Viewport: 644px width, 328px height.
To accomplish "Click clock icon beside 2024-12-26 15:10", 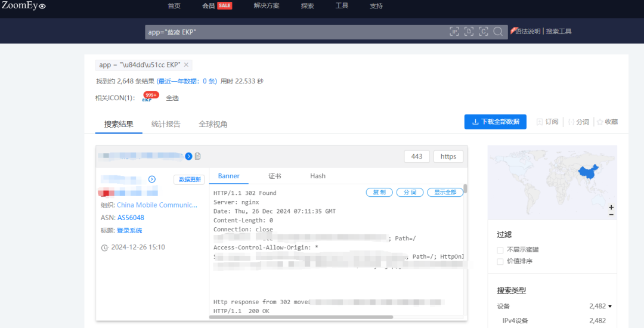I will click(x=105, y=247).
